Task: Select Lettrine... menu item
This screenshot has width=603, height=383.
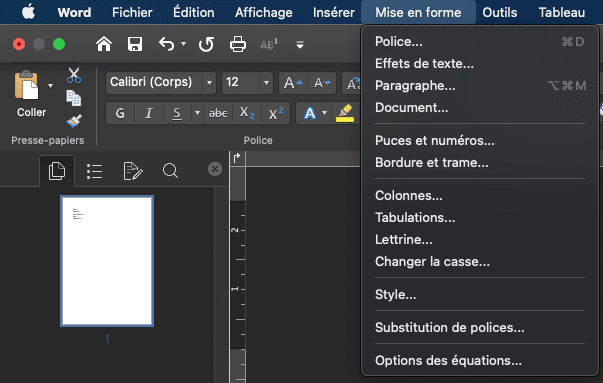Action: [480, 239]
